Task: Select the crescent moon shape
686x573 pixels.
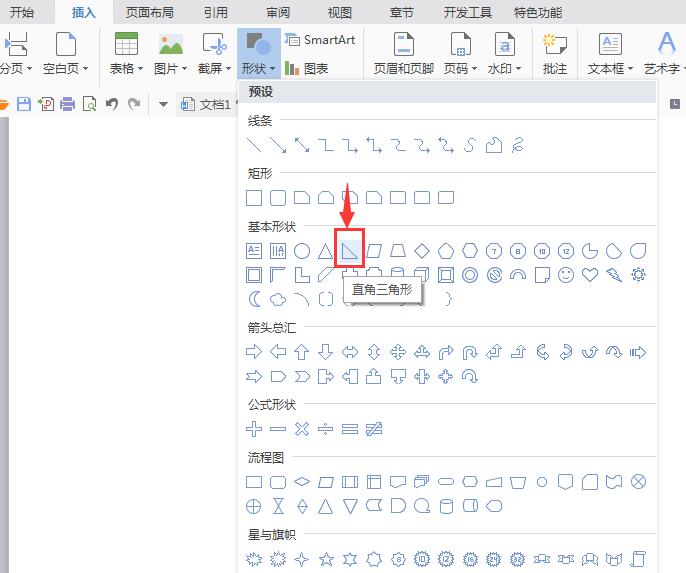Action: [x=254, y=299]
